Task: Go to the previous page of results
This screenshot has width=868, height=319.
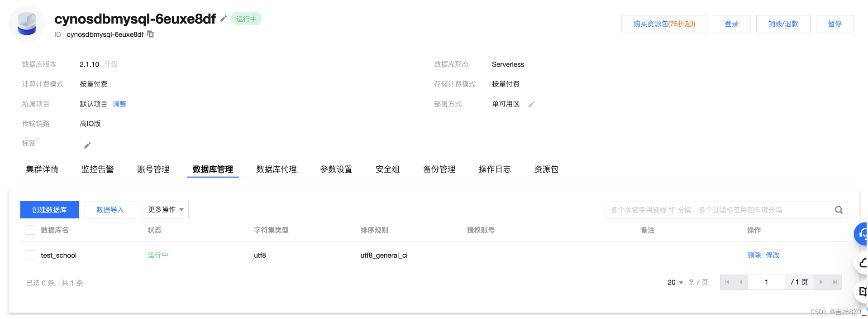Action: (x=741, y=282)
